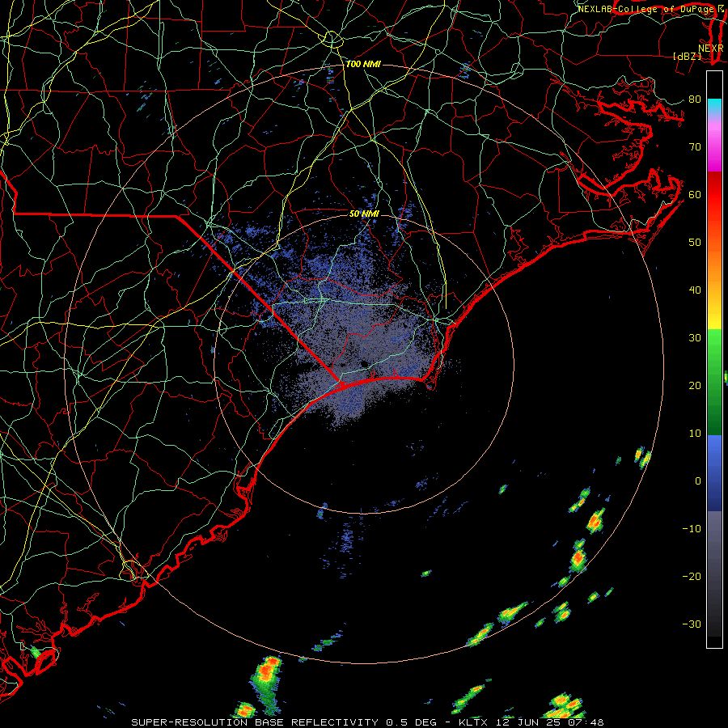The height and width of the screenshot is (728, 728).
Task: Click the 50 value on the dBZ scale
Action: tap(695, 243)
